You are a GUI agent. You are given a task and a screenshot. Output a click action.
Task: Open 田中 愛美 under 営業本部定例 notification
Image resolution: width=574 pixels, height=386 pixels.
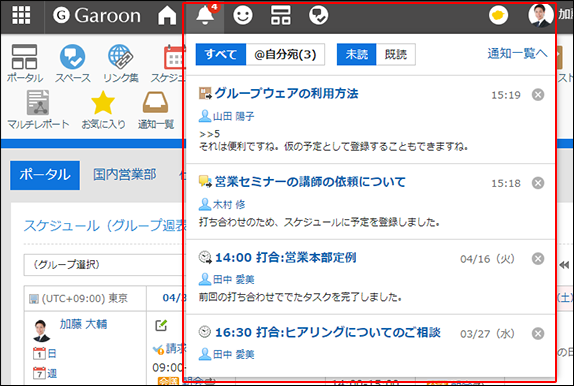[234, 280]
